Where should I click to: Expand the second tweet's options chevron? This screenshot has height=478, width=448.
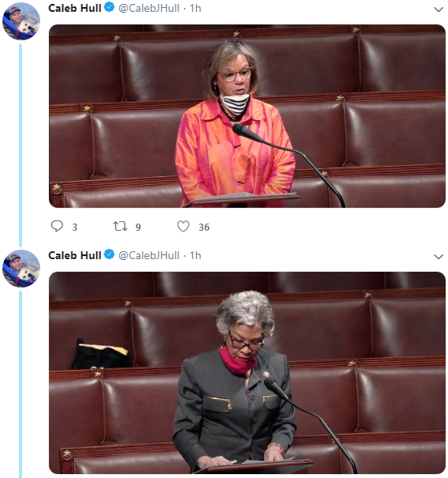(x=439, y=256)
